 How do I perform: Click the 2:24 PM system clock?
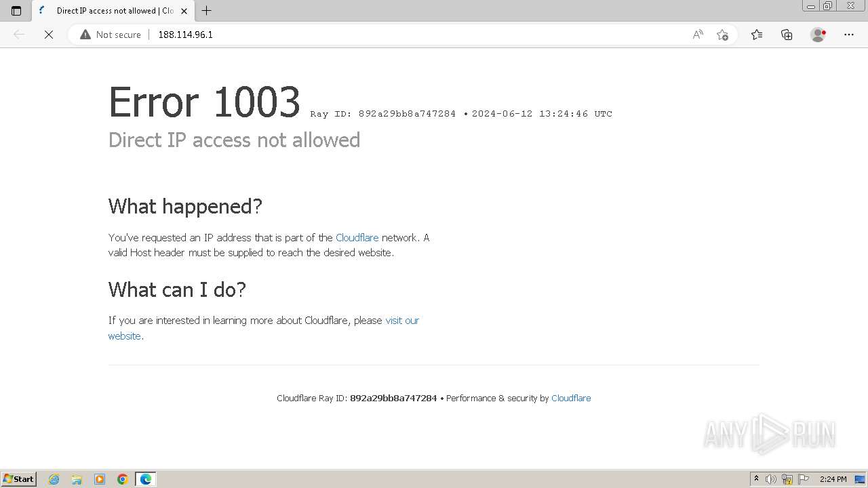tap(833, 479)
